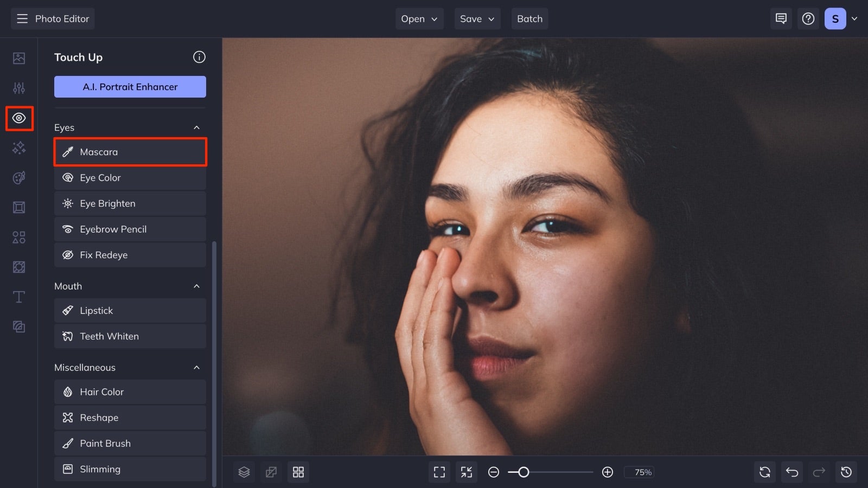This screenshot has height=488, width=868.
Task: Select the Mascara tool
Action: pyautogui.click(x=130, y=152)
